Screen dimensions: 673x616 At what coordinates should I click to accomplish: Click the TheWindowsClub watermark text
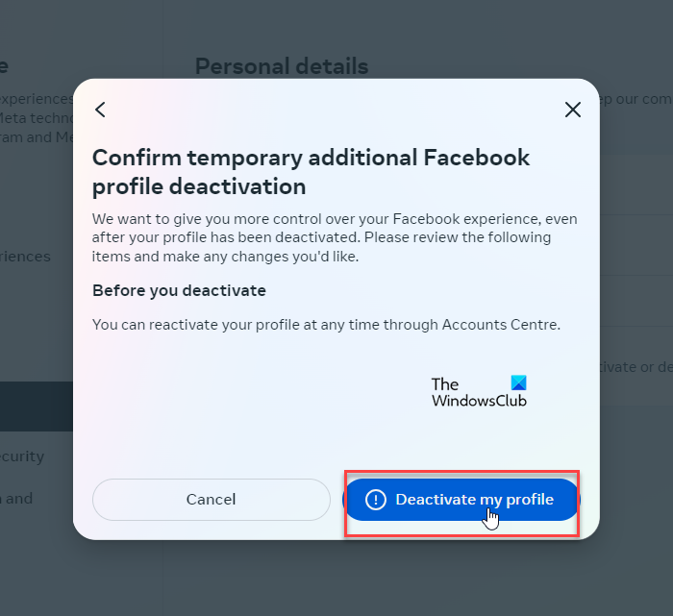pos(478,393)
